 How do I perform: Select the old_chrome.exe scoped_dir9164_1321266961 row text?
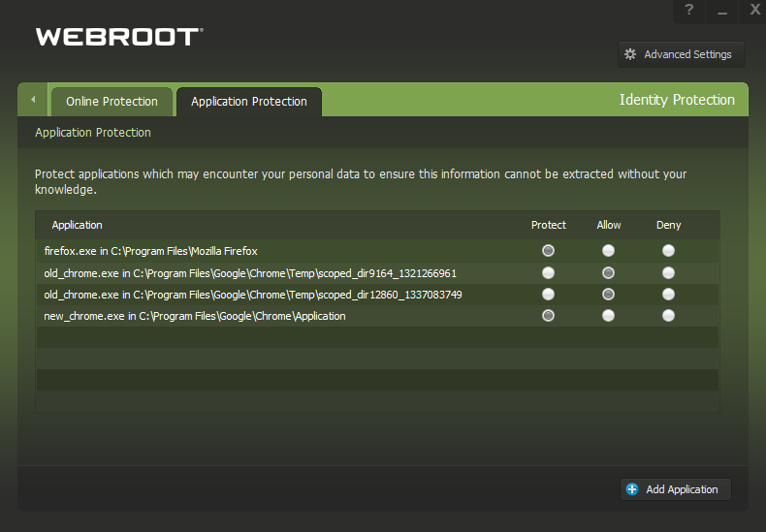click(250, 273)
